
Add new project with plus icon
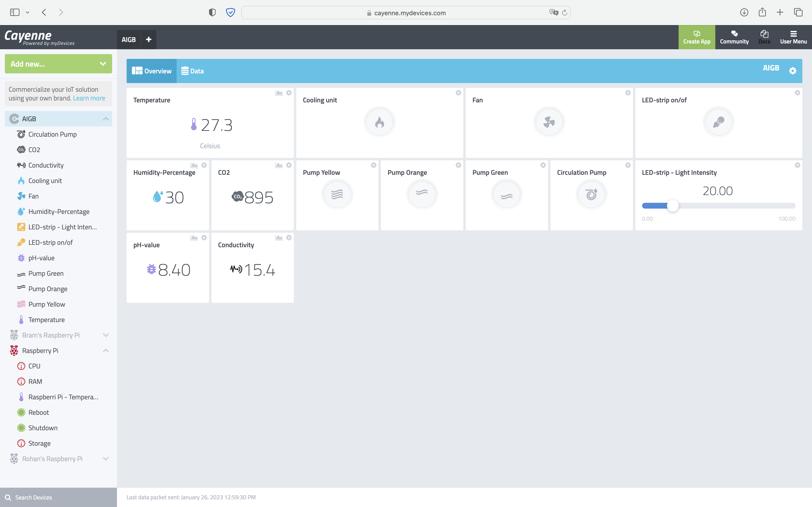click(149, 40)
